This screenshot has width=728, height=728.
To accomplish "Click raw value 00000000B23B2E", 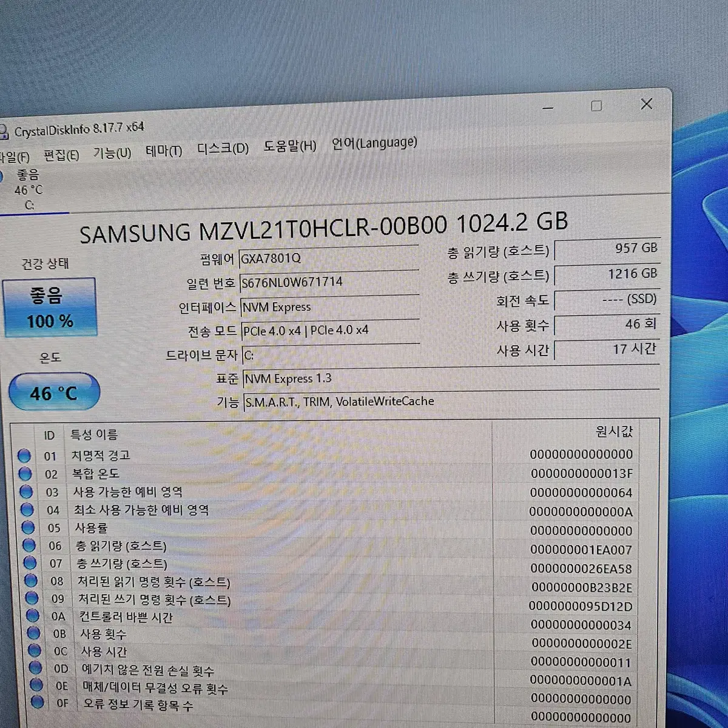I will click(582, 587).
